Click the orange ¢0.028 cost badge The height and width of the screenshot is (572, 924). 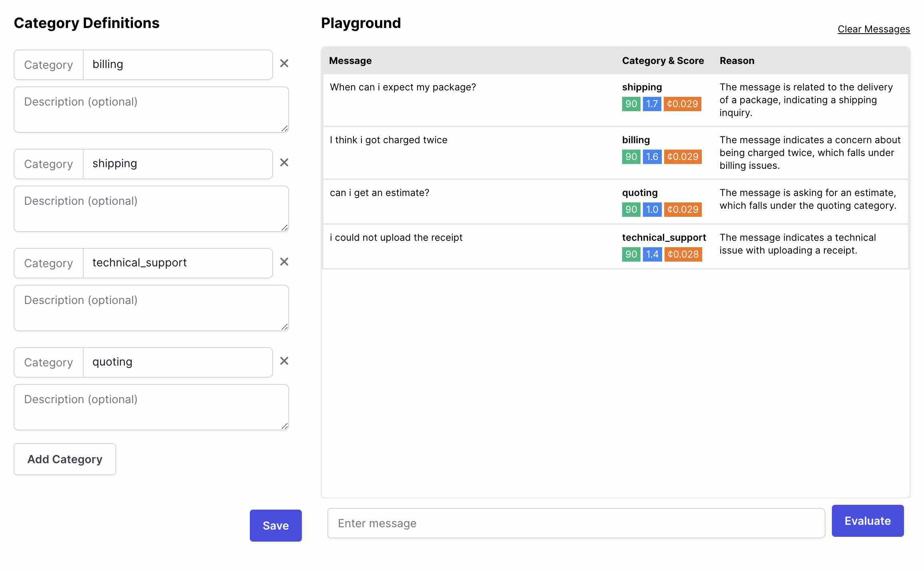(x=683, y=254)
